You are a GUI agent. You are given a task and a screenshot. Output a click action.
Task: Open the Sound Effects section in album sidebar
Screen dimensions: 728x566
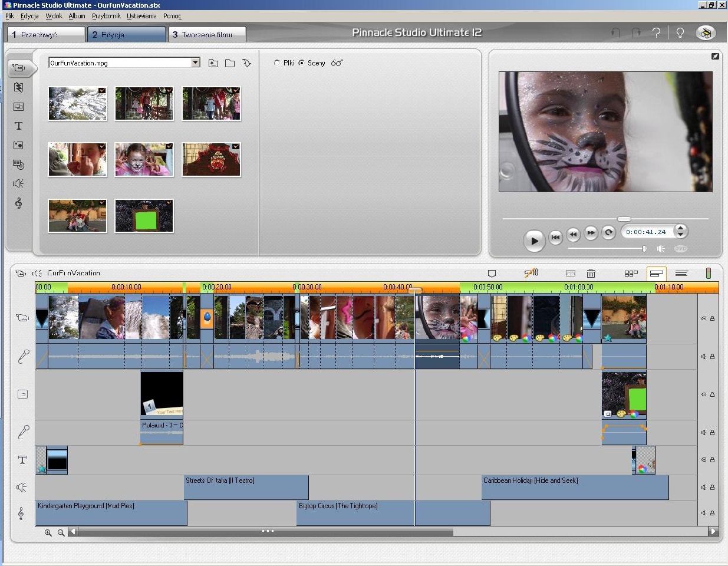tap(18, 183)
